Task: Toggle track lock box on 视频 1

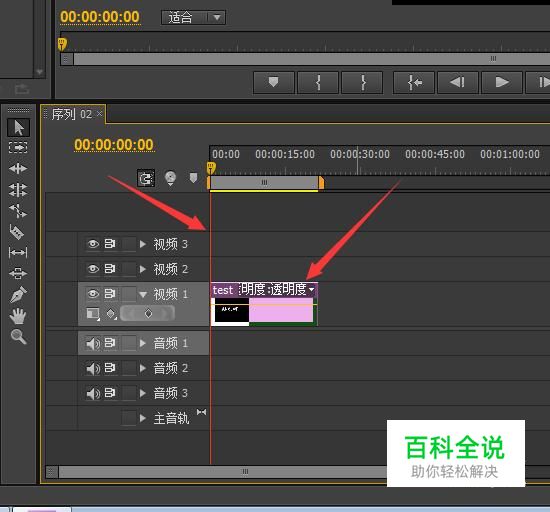Action: tap(128, 294)
